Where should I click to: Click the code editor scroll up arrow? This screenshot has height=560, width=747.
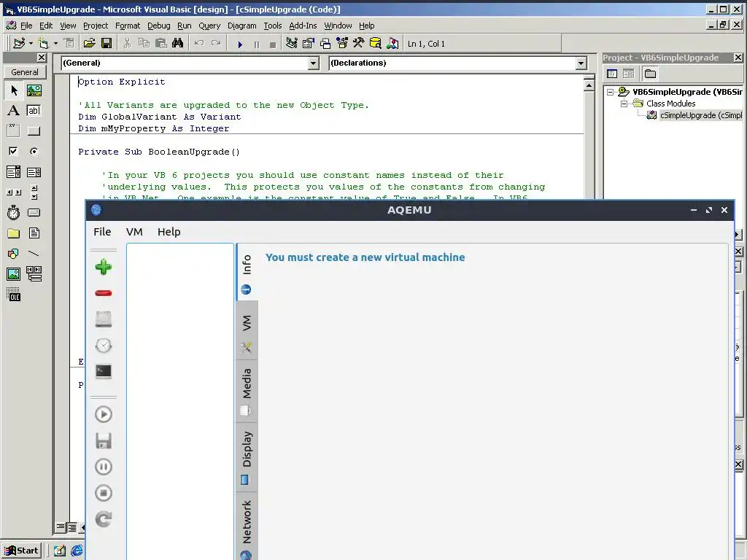click(x=589, y=86)
